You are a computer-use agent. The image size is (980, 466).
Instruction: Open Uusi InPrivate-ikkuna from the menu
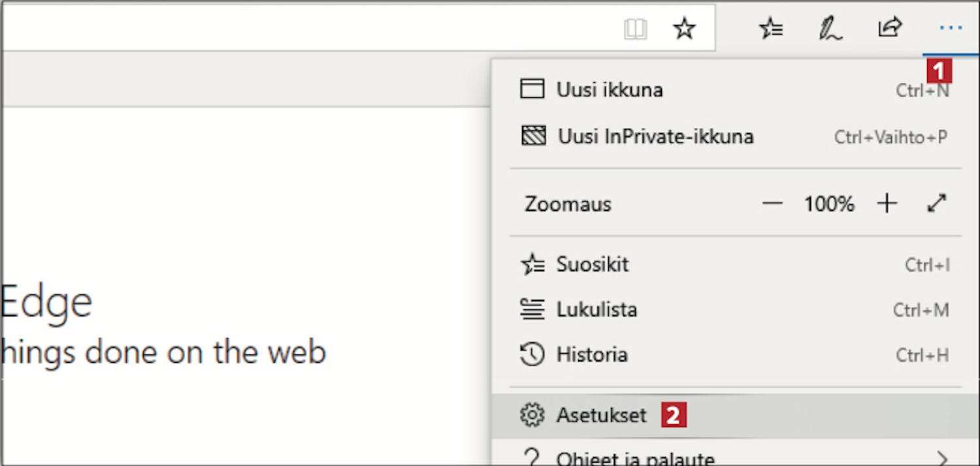[735, 136]
